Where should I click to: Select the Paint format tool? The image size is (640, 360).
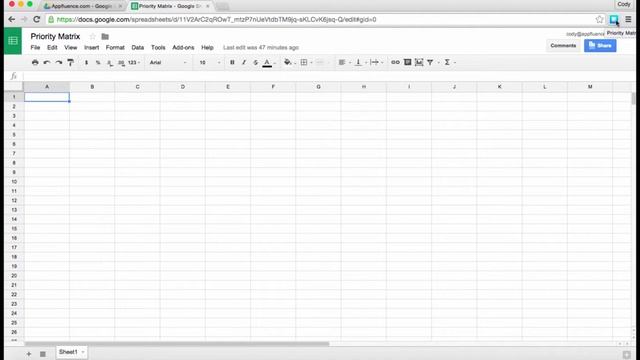71,62
